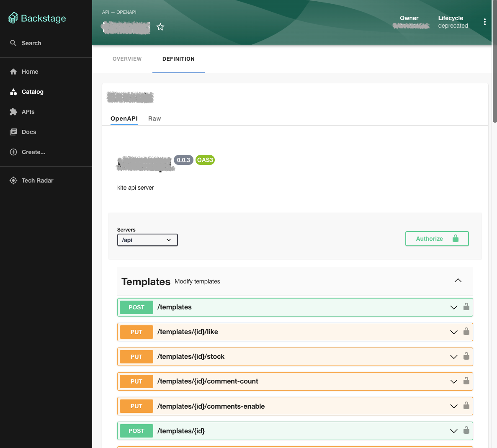This screenshot has width=497, height=448.
Task: Open the three-dot entity menu
Action: 484,21
